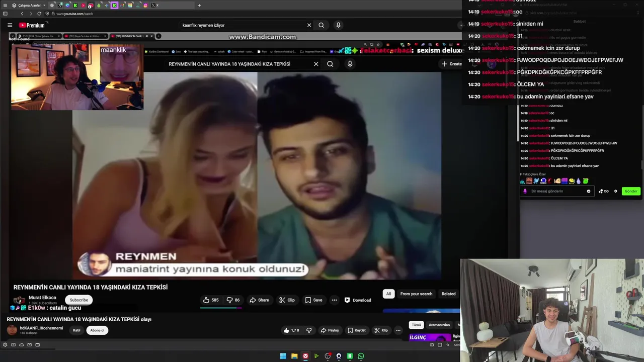
Task: Select the 'From your search' chip
Action: tap(416, 294)
